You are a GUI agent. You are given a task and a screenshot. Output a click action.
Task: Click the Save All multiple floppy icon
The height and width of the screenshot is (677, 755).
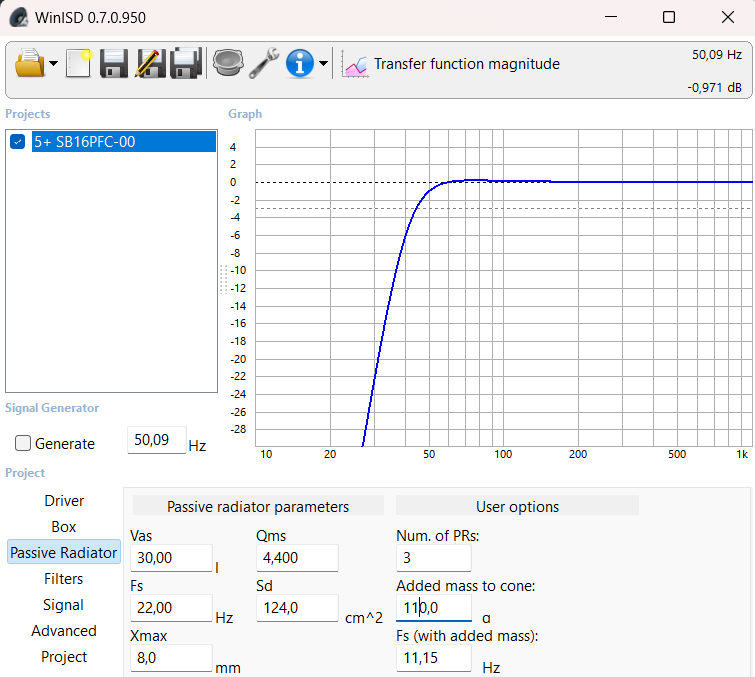(x=186, y=63)
